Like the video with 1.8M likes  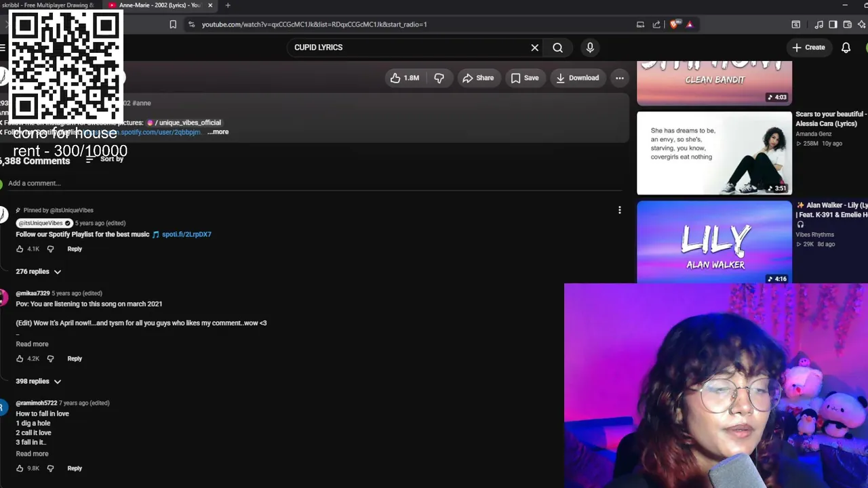click(x=404, y=78)
